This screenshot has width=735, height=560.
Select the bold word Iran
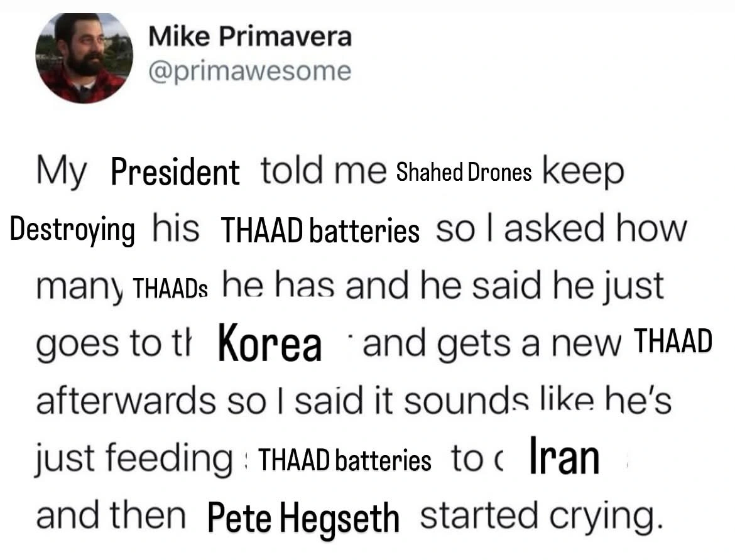point(564,459)
